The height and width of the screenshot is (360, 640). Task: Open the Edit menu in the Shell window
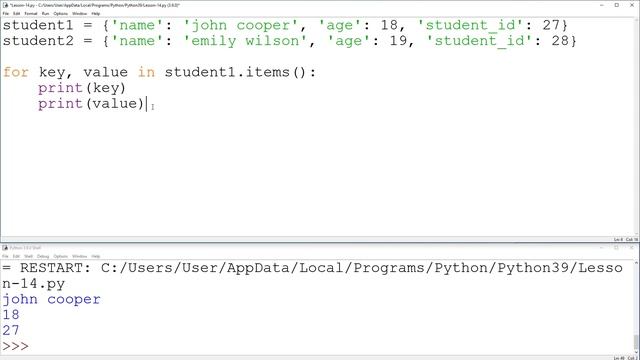pos(16,256)
